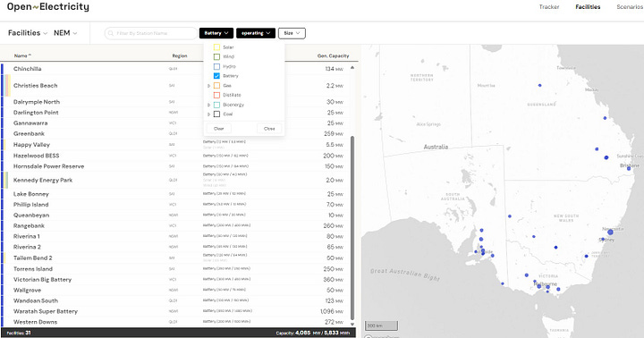Click the Filter by Station Name field
The image size is (644, 338).
tap(151, 33)
